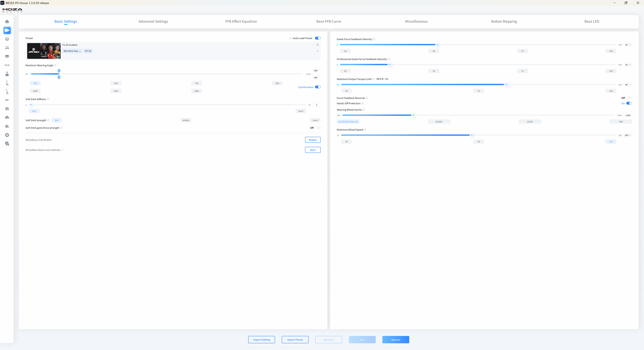Click the Export Preset button

(x=295, y=339)
